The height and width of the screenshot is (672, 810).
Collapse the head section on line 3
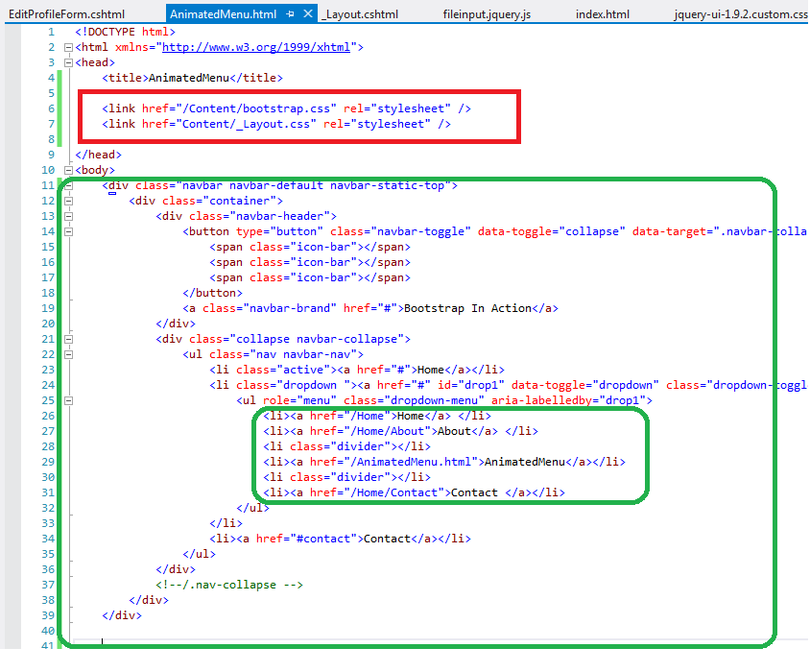click(x=68, y=63)
